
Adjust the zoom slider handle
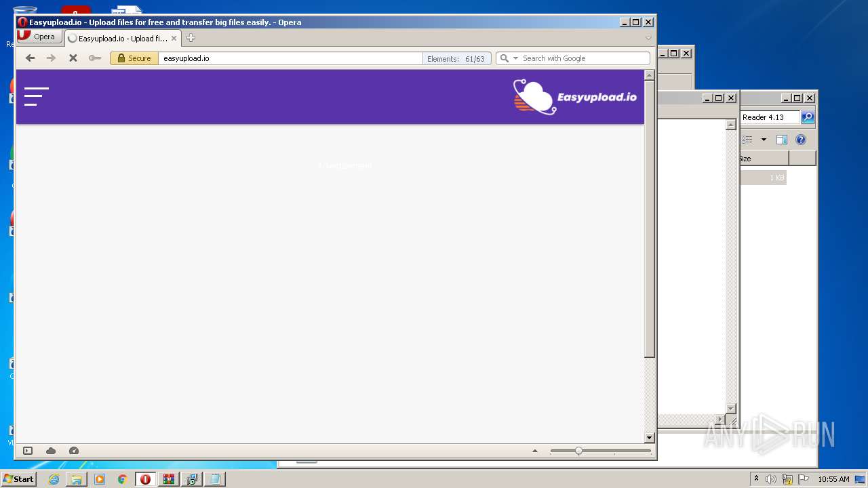[x=578, y=451]
